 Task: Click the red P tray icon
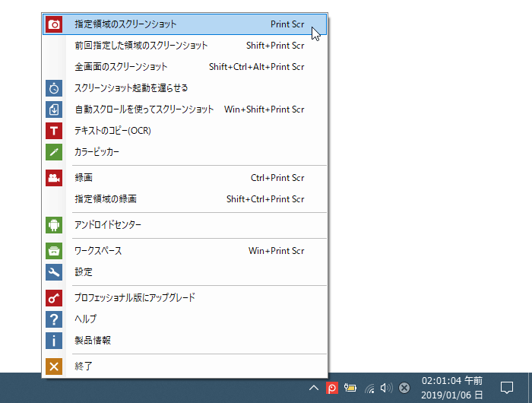[332, 388]
